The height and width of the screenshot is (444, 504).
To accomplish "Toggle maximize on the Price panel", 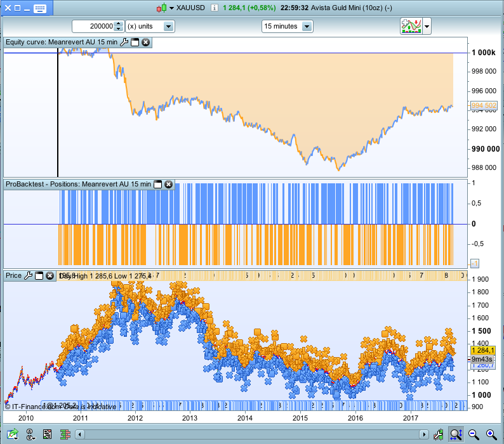I will (38, 276).
